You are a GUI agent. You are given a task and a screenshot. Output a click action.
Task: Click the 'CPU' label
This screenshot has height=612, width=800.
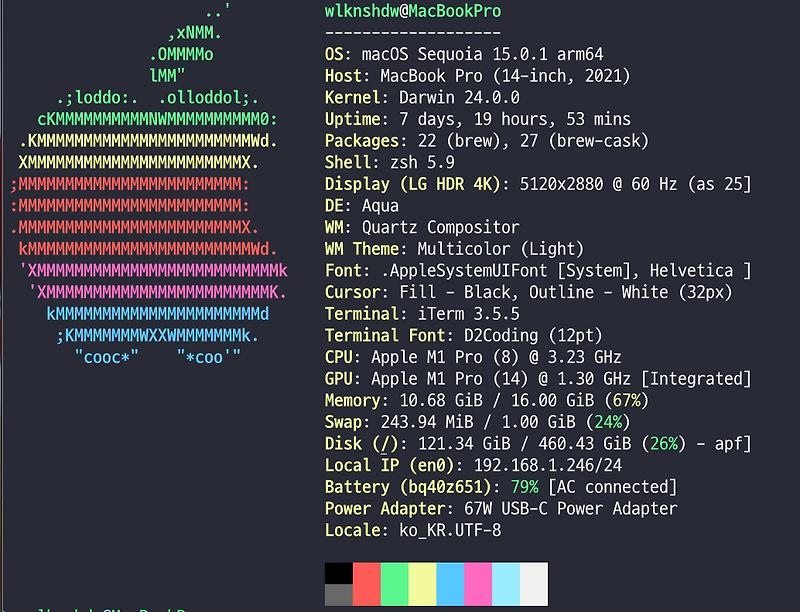(x=339, y=357)
